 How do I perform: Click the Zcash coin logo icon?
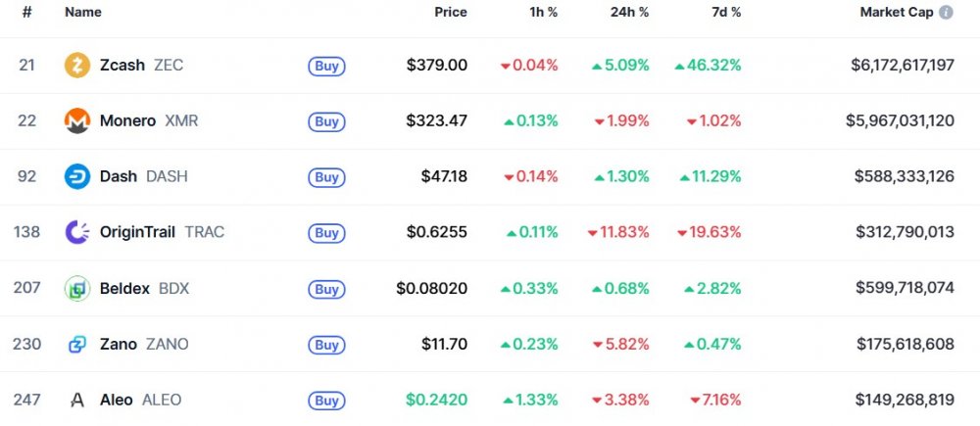click(x=77, y=66)
